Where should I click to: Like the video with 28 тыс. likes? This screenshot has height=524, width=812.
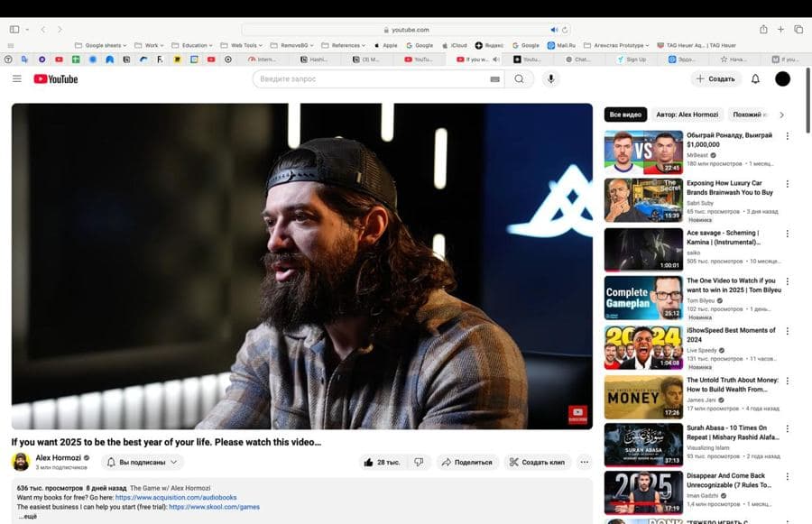pos(383,462)
